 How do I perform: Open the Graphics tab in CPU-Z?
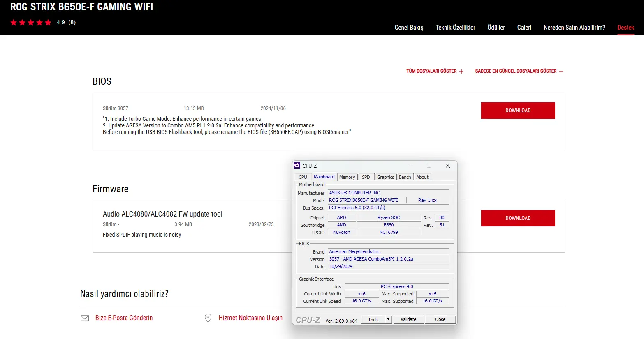[x=386, y=177]
